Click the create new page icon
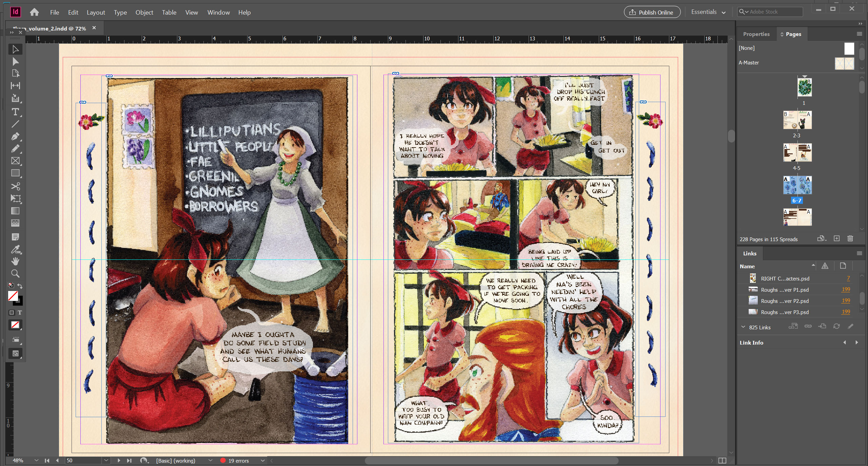This screenshot has height=466, width=868. tap(836, 238)
